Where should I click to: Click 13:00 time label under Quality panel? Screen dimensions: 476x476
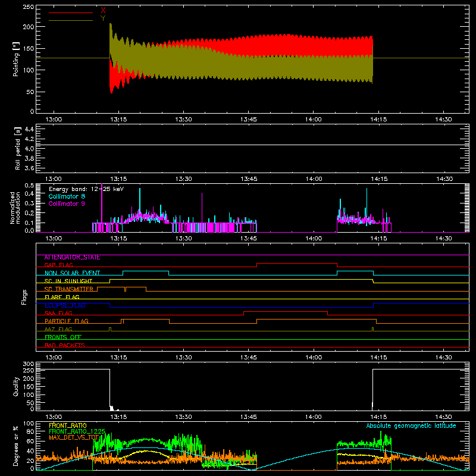54,417
